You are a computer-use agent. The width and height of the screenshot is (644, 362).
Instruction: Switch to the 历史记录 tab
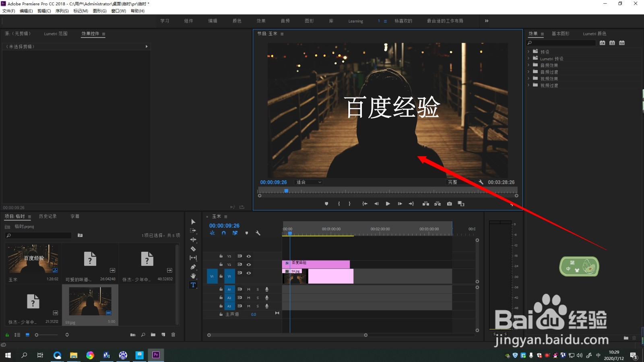(x=48, y=216)
